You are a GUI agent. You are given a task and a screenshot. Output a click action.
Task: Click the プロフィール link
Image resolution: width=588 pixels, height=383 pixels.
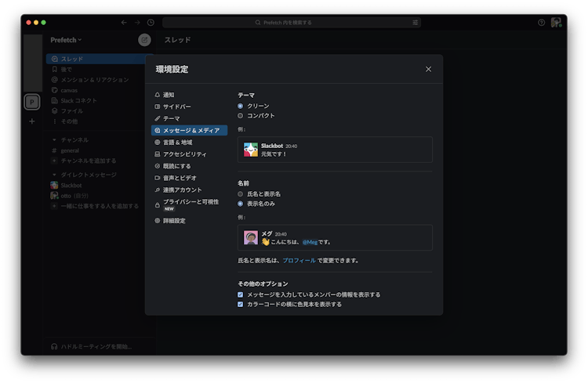[x=299, y=261]
